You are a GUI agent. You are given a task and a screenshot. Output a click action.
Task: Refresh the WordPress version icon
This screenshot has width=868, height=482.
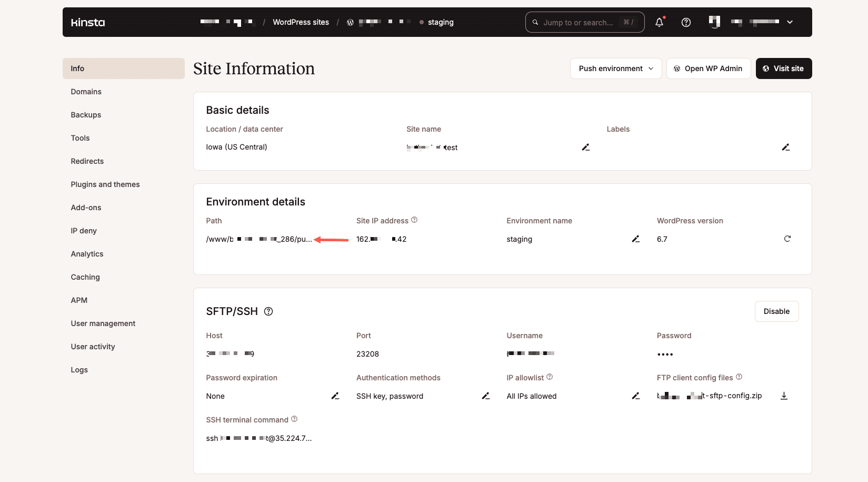tap(787, 239)
